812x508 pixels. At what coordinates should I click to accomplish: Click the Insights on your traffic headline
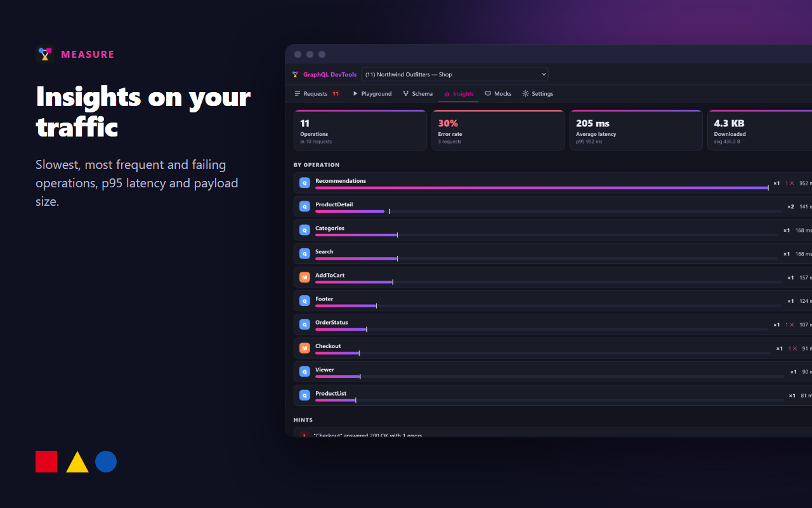coord(143,112)
